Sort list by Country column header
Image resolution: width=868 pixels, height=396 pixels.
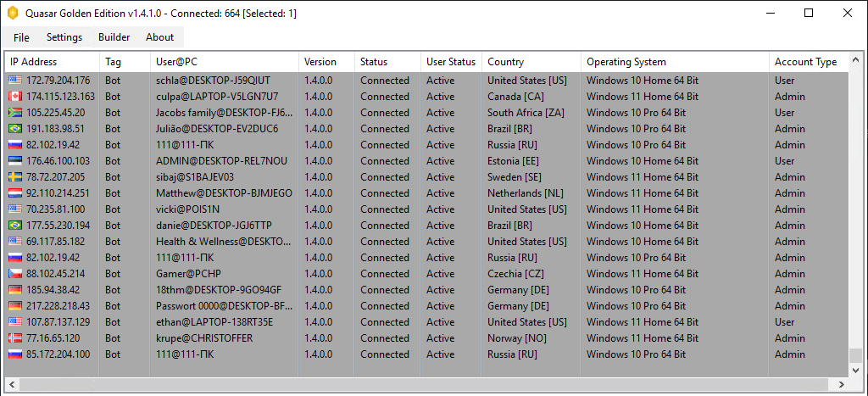[531, 62]
